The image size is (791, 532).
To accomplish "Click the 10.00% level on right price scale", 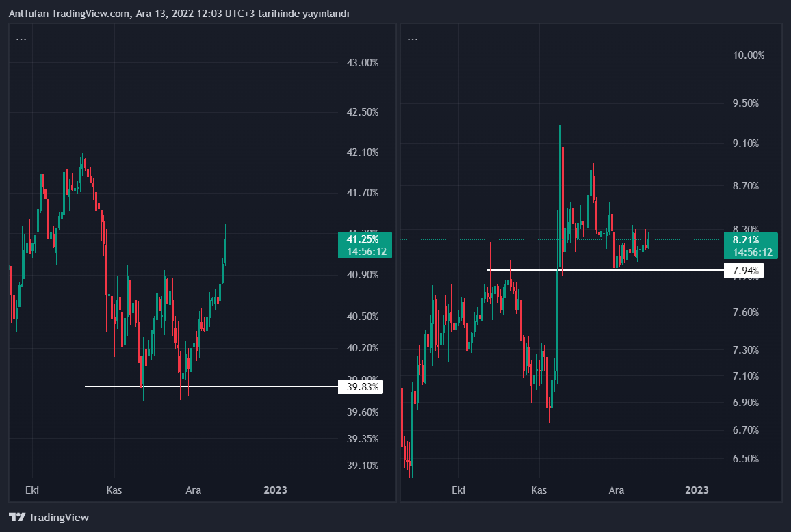I will pos(748,55).
